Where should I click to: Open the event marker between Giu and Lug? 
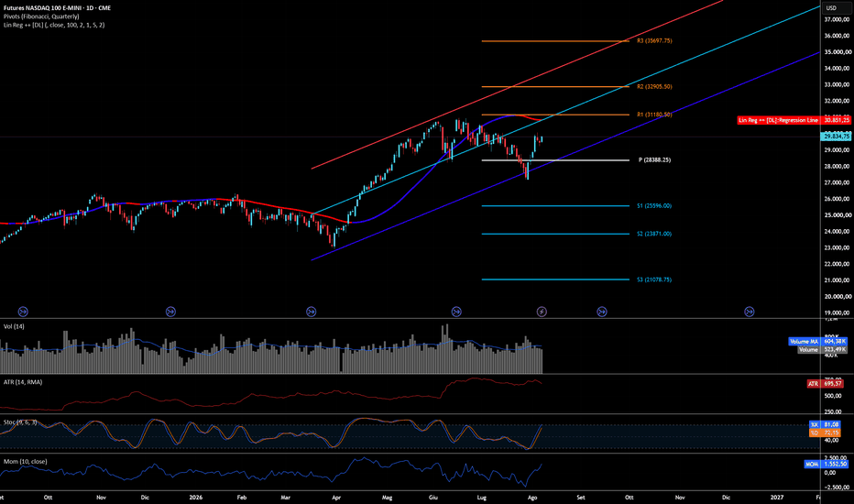pos(456,312)
